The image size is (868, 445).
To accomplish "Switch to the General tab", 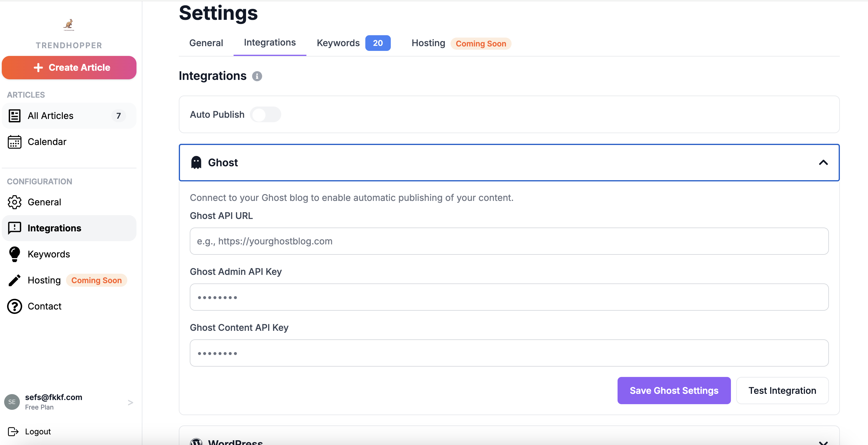I will (x=206, y=43).
